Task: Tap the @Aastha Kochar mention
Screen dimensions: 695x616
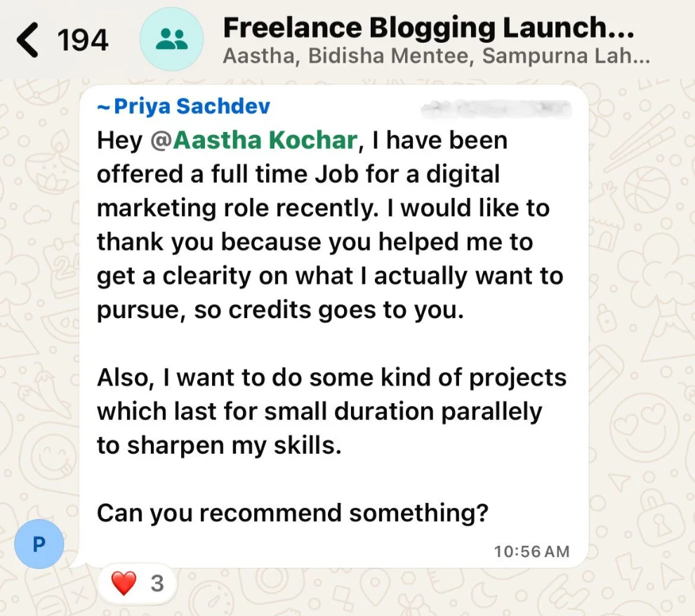Action: click(x=254, y=140)
